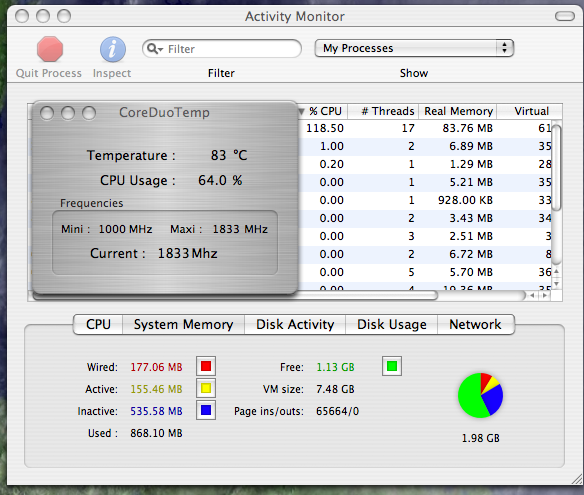Viewport: 584px width, 495px height.
Task: Open the My Processes dropdown
Action: coord(414,48)
